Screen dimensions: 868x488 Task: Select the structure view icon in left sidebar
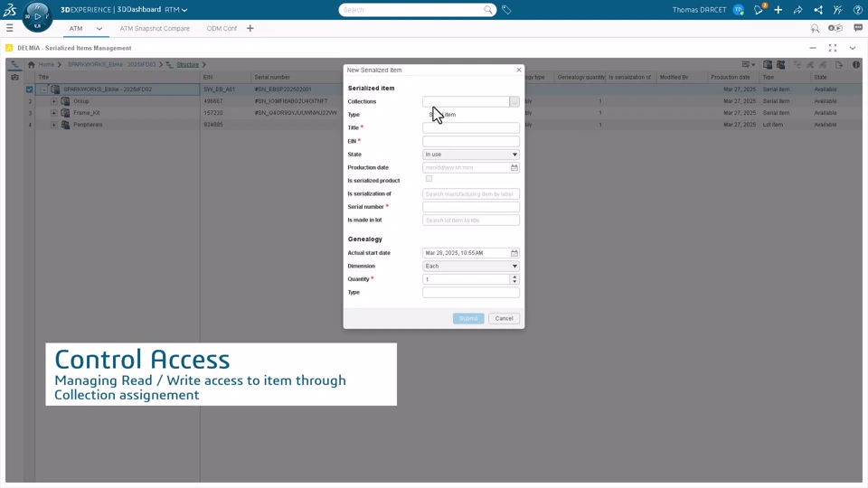click(14, 65)
